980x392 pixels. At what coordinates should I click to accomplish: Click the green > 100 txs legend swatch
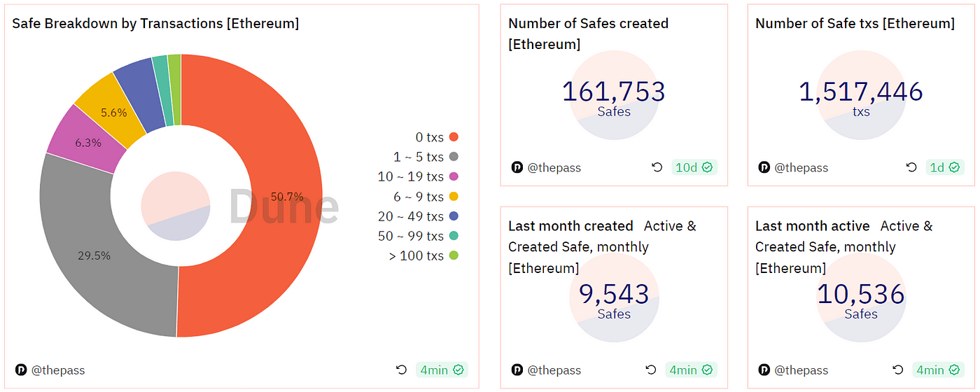click(x=454, y=255)
